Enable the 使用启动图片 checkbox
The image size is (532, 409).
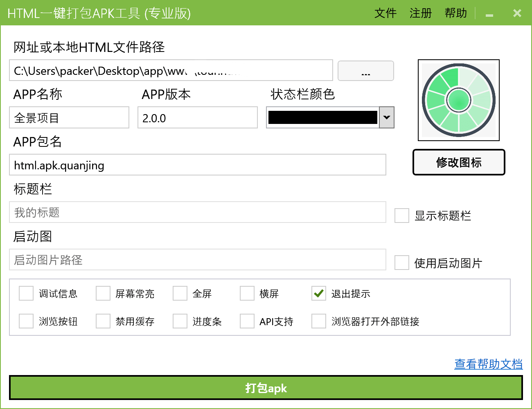(401, 263)
